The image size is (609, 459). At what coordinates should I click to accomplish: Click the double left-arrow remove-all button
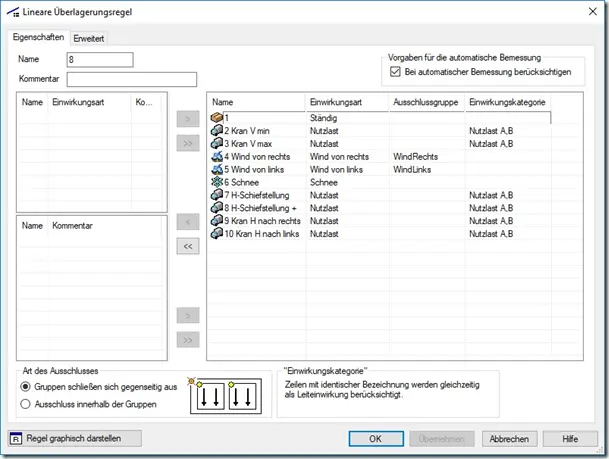188,246
